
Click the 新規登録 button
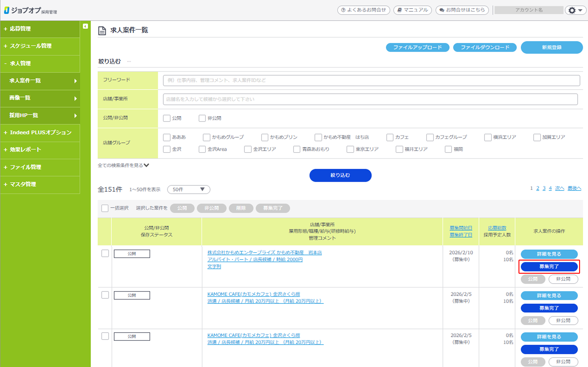tap(551, 48)
